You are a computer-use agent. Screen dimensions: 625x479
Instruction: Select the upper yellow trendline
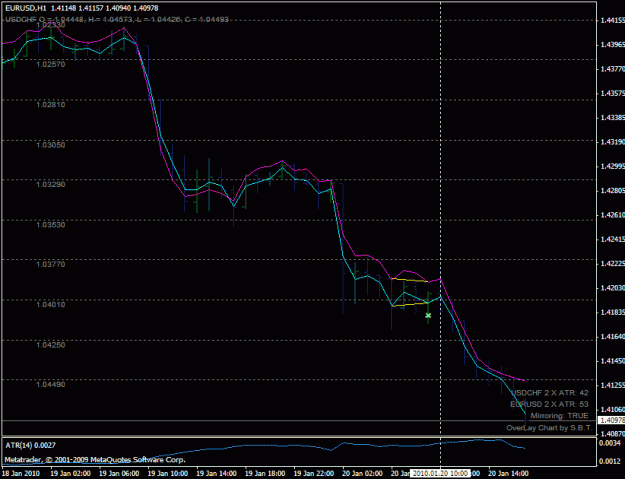click(x=410, y=280)
